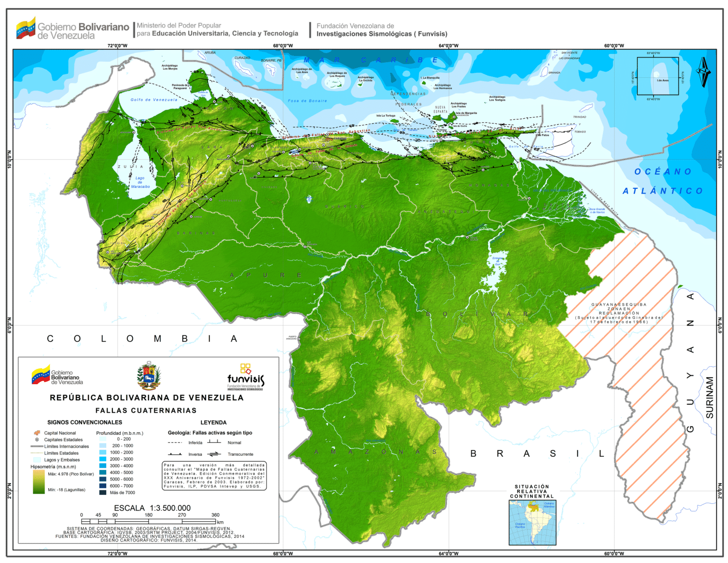Image resolution: width=728 pixels, height=563 pixels.
Task: Click the SIGNOS CONVENCIONALES heading
Action: point(85,422)
